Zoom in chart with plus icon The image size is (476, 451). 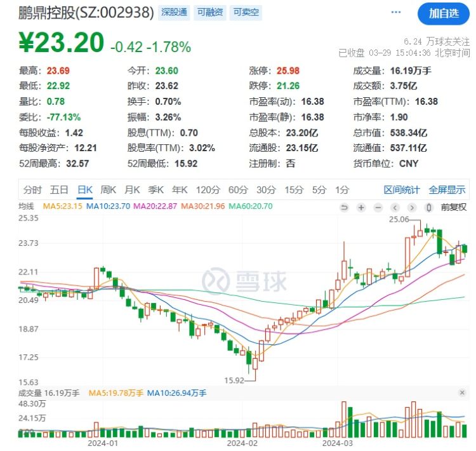[x=361, y=208]
